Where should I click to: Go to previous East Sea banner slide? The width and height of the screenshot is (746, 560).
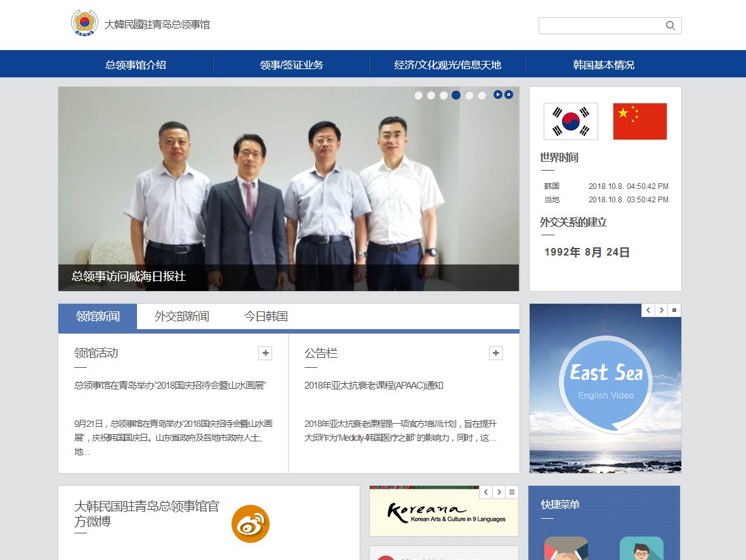[648, 309]
